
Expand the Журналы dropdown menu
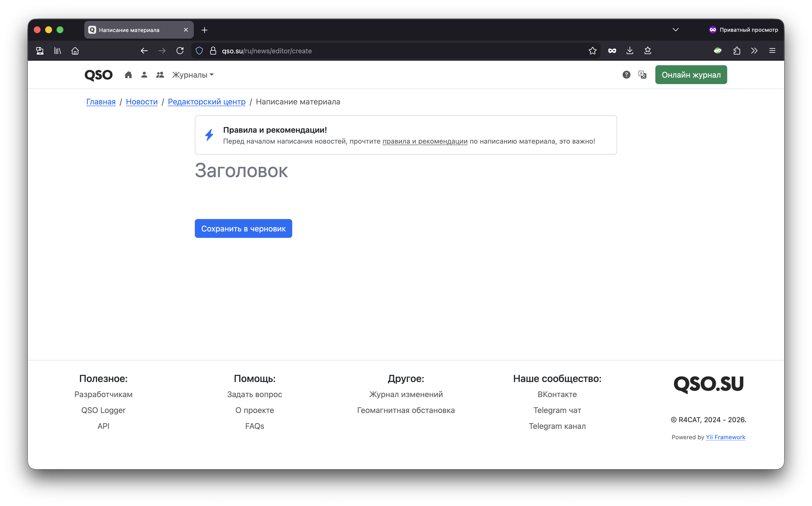pyautogui.click(x=193, y=75)
